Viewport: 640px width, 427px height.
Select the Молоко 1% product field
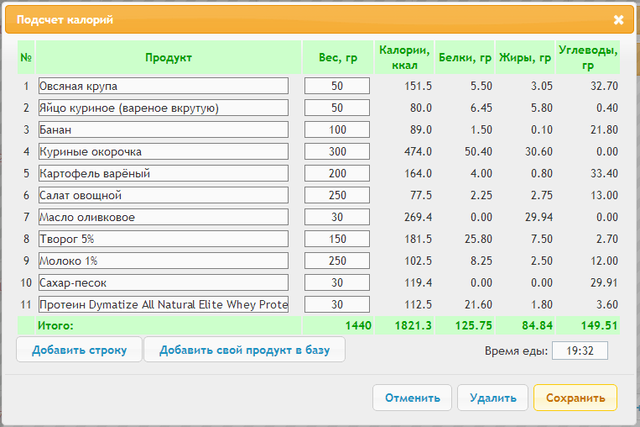pyautogui.click(x=163, y=261)
